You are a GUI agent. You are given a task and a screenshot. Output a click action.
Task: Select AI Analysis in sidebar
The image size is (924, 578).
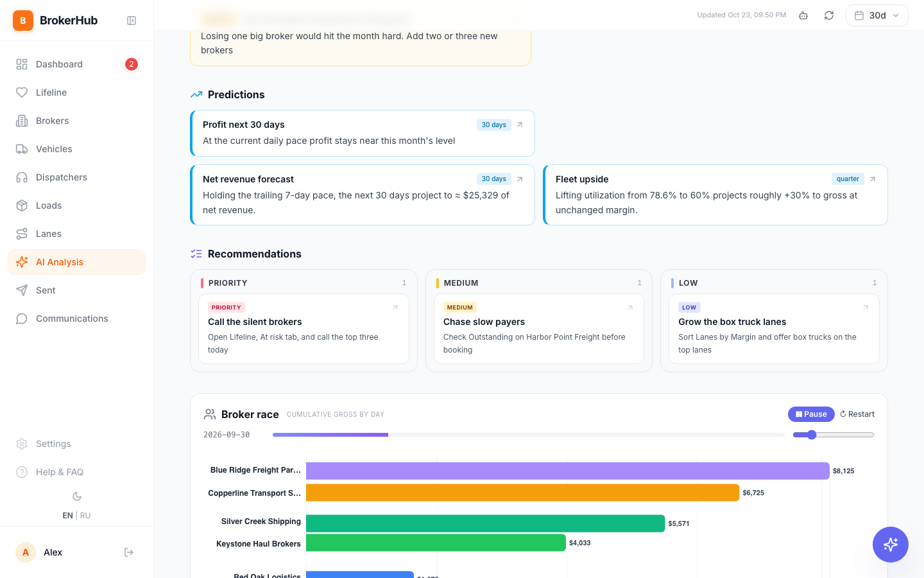(77, 262)
